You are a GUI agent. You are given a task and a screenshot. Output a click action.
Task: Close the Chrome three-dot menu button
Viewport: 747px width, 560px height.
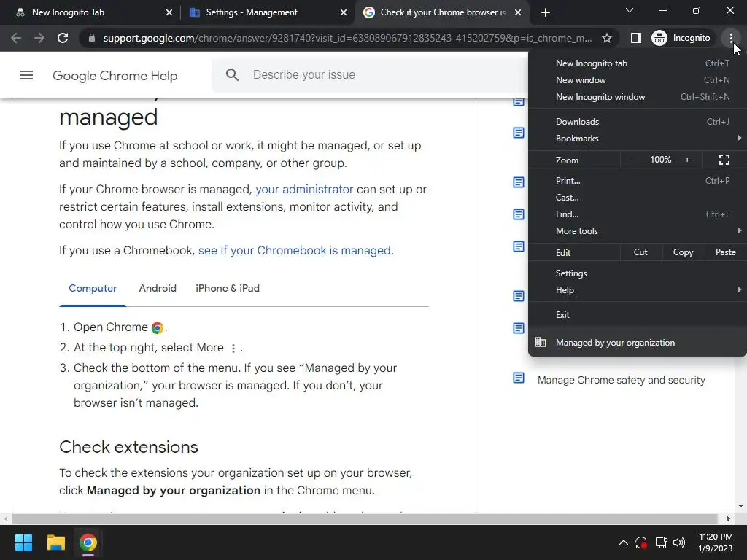[731, 38]
